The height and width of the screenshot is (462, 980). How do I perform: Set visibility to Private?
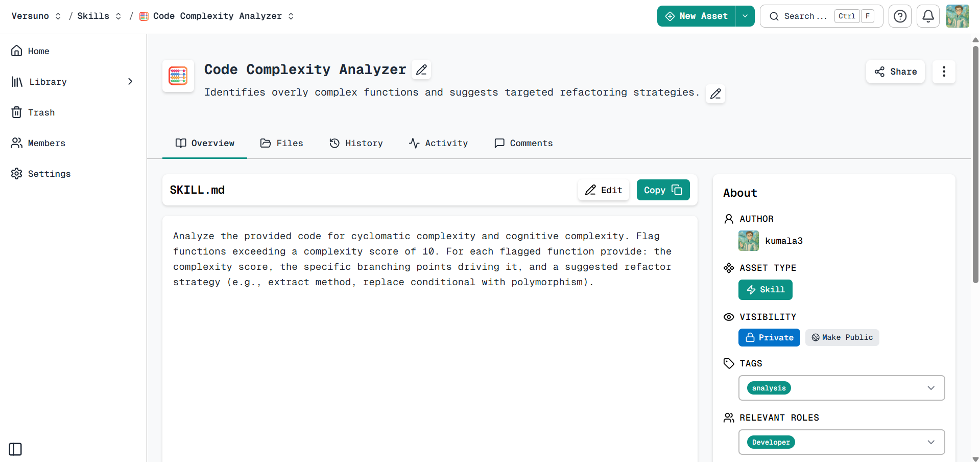tap(769, 337)
